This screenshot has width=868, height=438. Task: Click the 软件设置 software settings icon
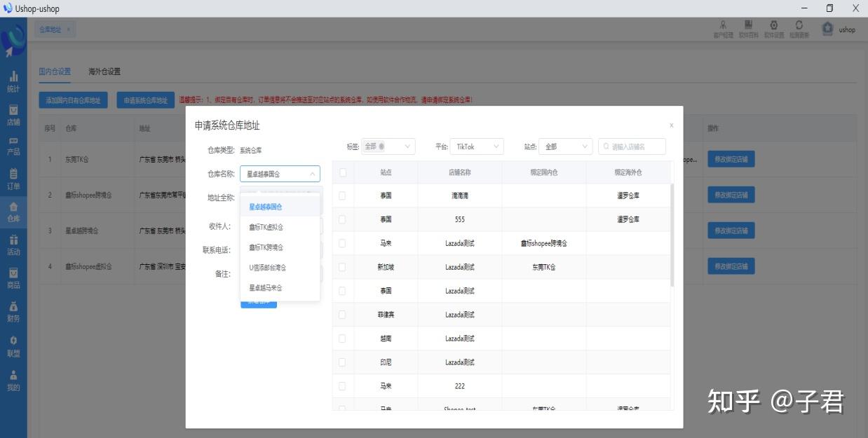[772, 28]
